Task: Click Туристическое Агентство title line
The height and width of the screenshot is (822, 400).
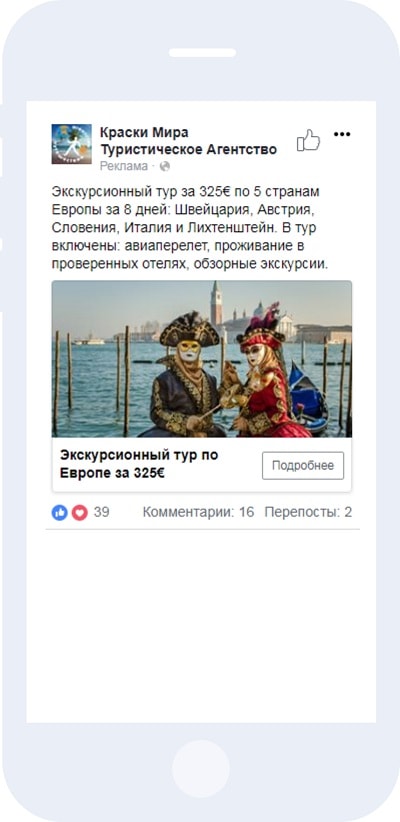Action: (x=188, y=150)
